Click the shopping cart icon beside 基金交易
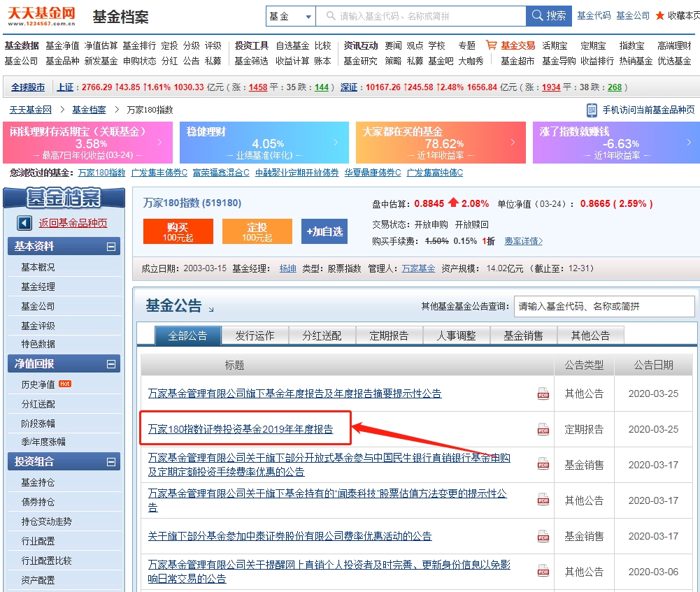This screenshot has width=700, height=592. coord(490,46)
